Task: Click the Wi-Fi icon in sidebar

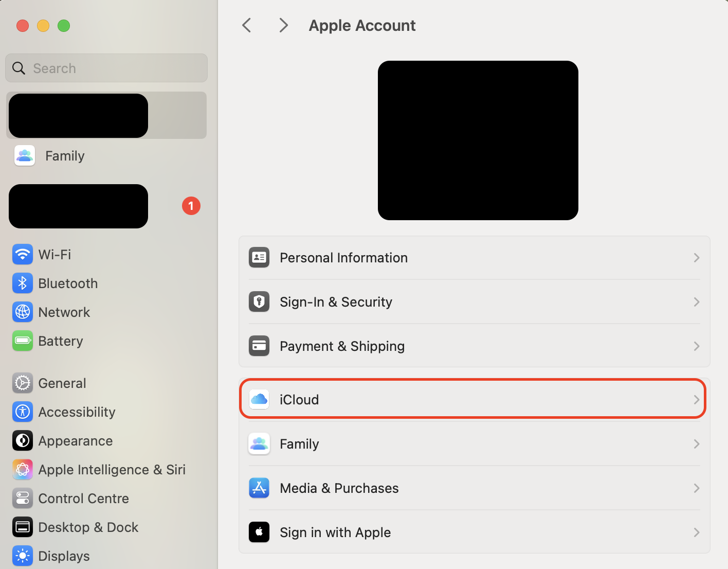Action: tap(23, 254)
